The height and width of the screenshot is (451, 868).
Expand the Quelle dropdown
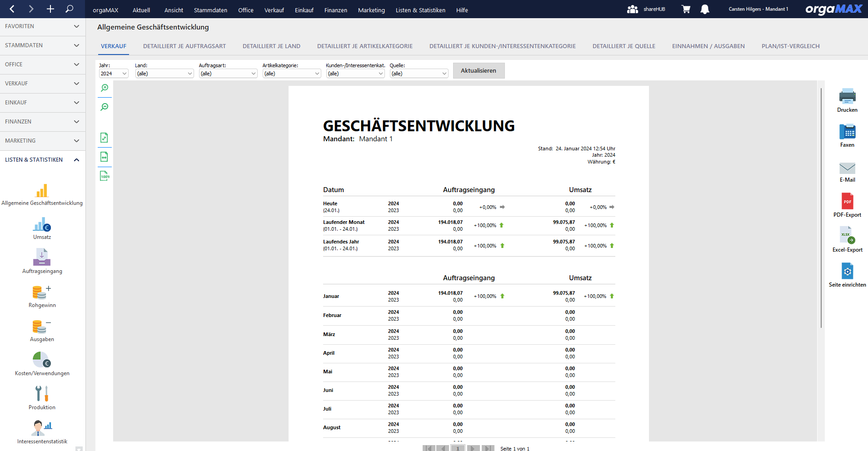[x=419, y=74]
